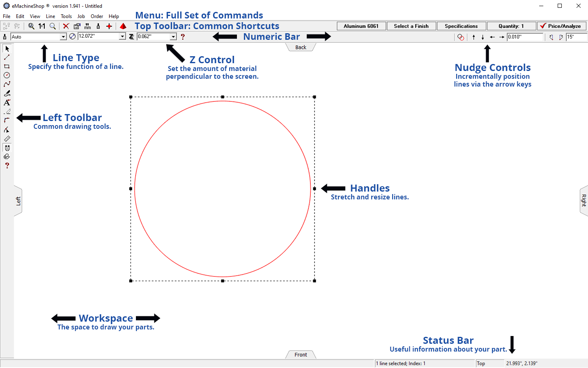Select the line edit/node tool
588x368 pixels.
[x=7, y=130]
